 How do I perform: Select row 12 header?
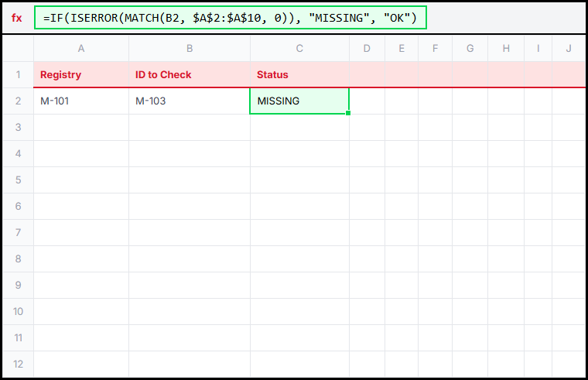tap(18, 365)
